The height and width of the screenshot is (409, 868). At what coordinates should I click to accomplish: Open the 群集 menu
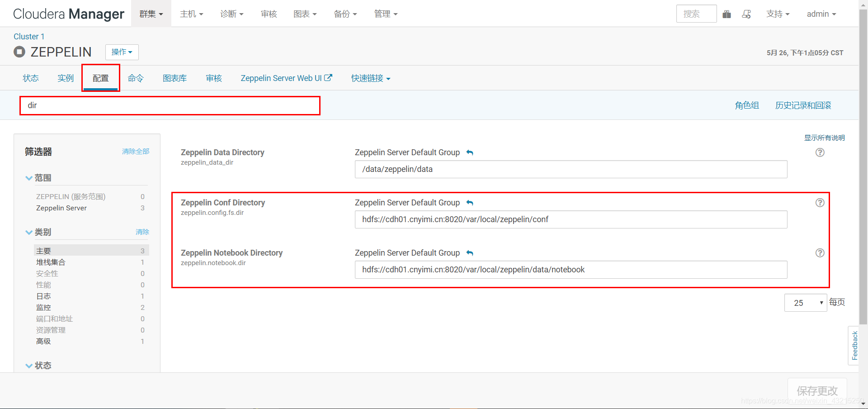151,14
